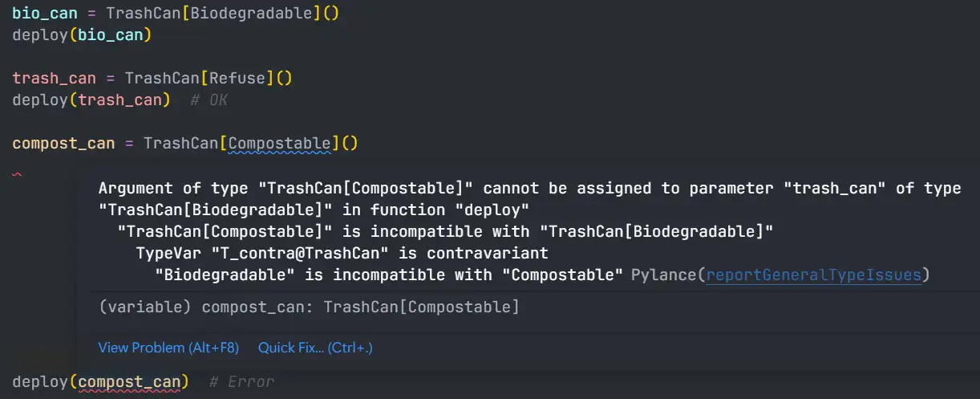Click the red squiggle marker at line start
Screen dimensions: 980x399
point(18,174)
